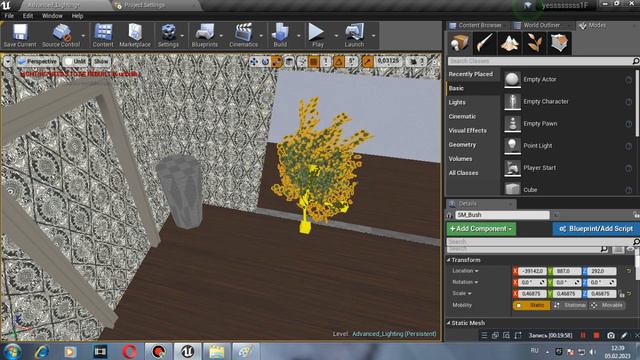Toggle rotation snapping triangle icon
The image size is (640, 360).
(339, 62)
